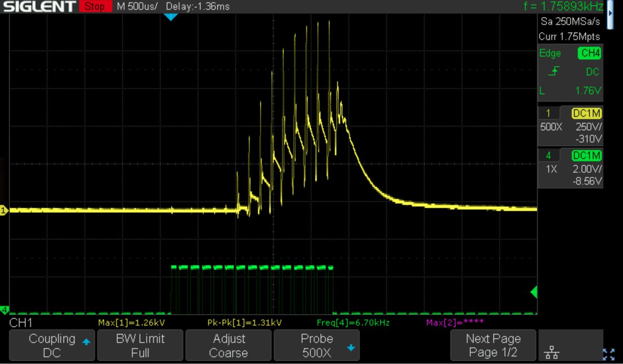The height and width of the screenshot is (364, 623).
Task: Expand the Adjust Coarse options
Action: click(x=228, y=345)
